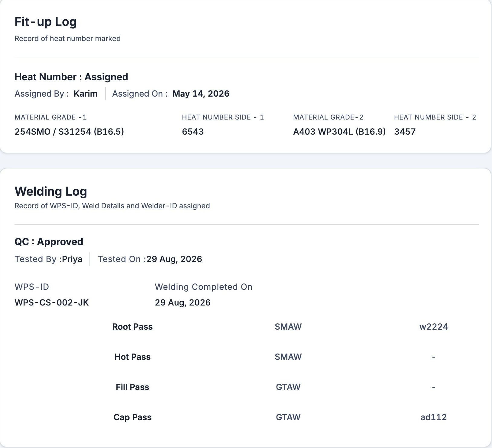Select material grade 254SMO / S31254 (B16.5)

pyautogui.click(x=69, y=132)
